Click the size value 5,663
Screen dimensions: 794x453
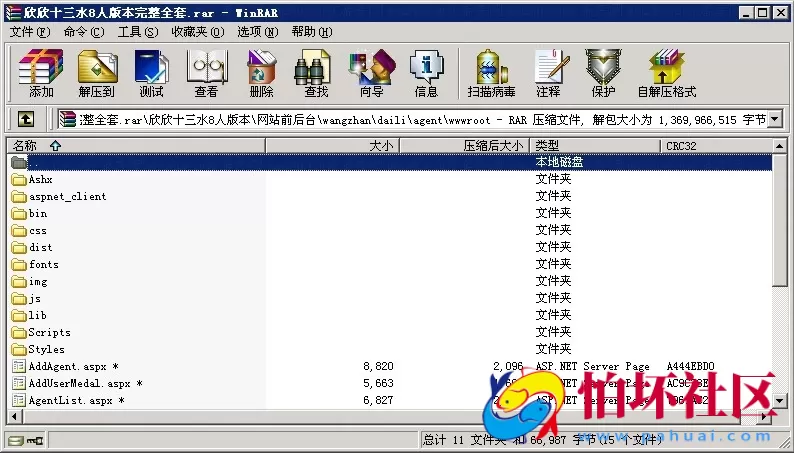378,383
